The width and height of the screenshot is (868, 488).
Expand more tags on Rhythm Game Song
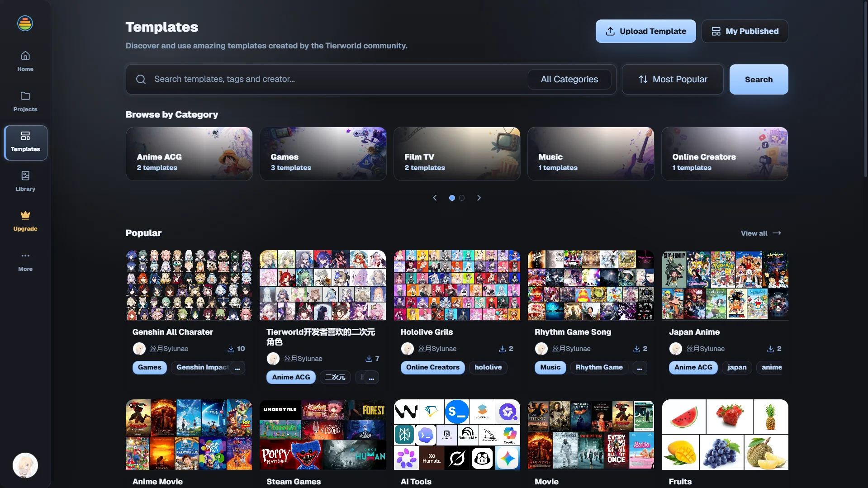[x=640, y=368]
